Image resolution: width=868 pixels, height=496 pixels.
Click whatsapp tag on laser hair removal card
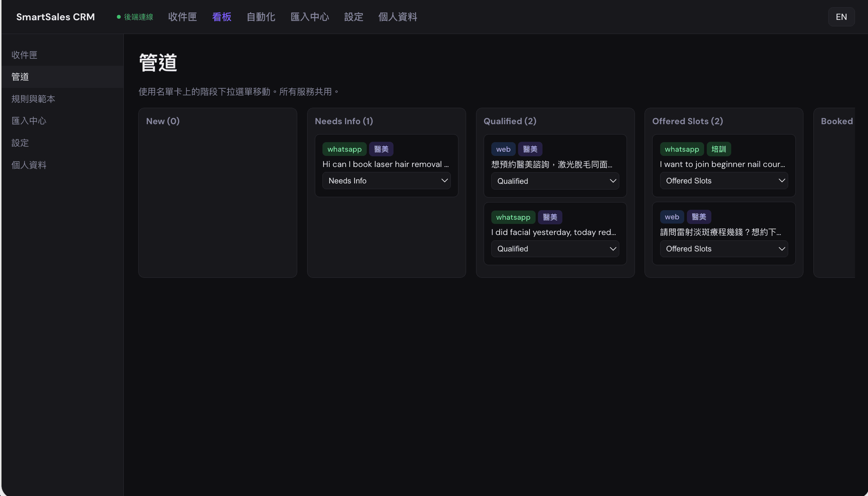344,149
